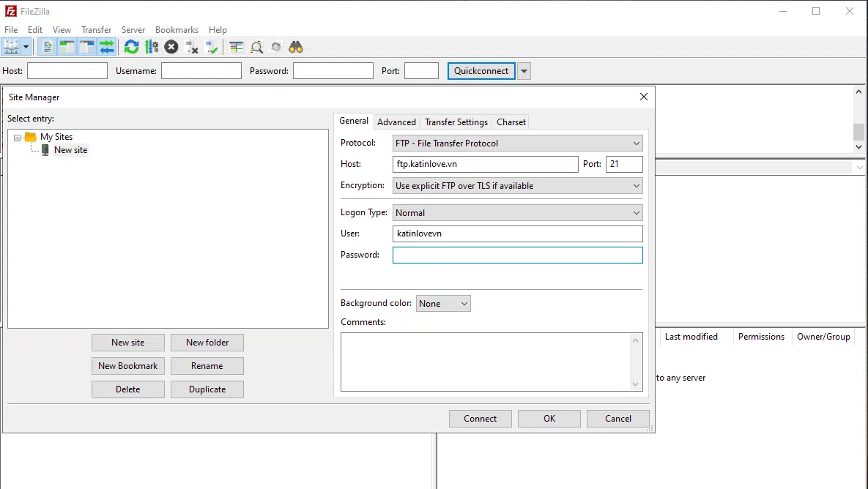868x489 pixels.
Task: Toggle remote directory tree display icon
Action: click(87, 47)
